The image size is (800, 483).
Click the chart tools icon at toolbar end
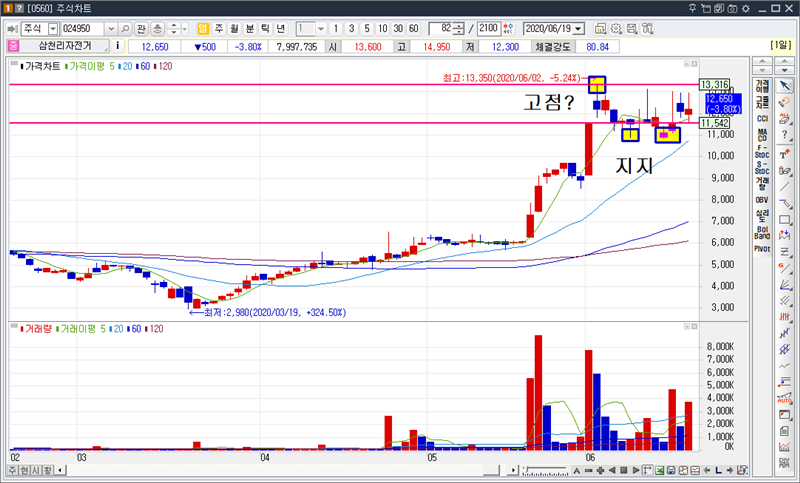[x=647, y=29]
